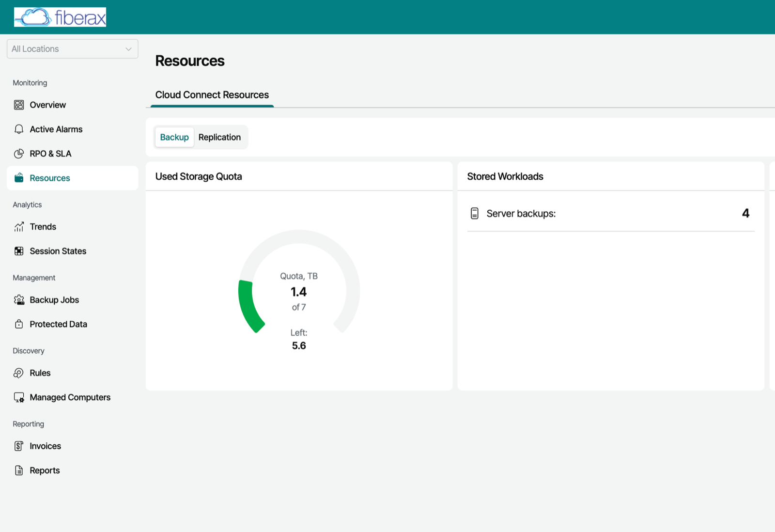Viewport: 775px width, 532px height.
Task: Open the RPO & SLA page
Action: (x=72, y=154)
